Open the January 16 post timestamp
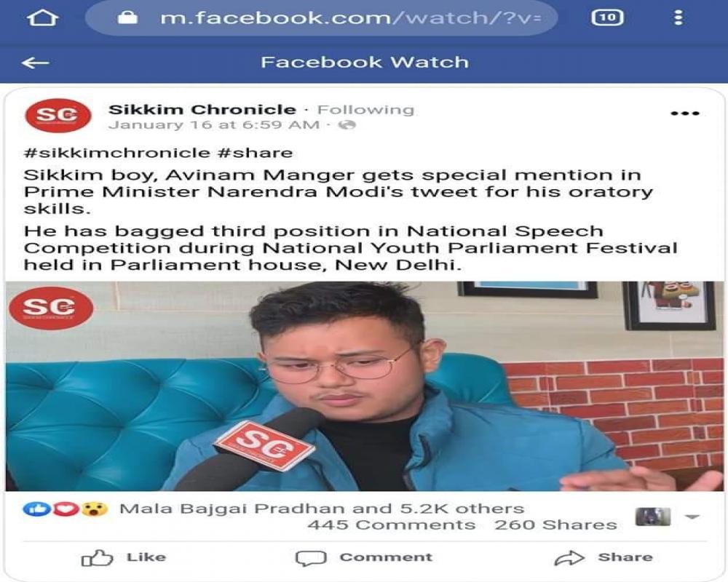This screenshot has width=728, height=582. click(214, 125)
